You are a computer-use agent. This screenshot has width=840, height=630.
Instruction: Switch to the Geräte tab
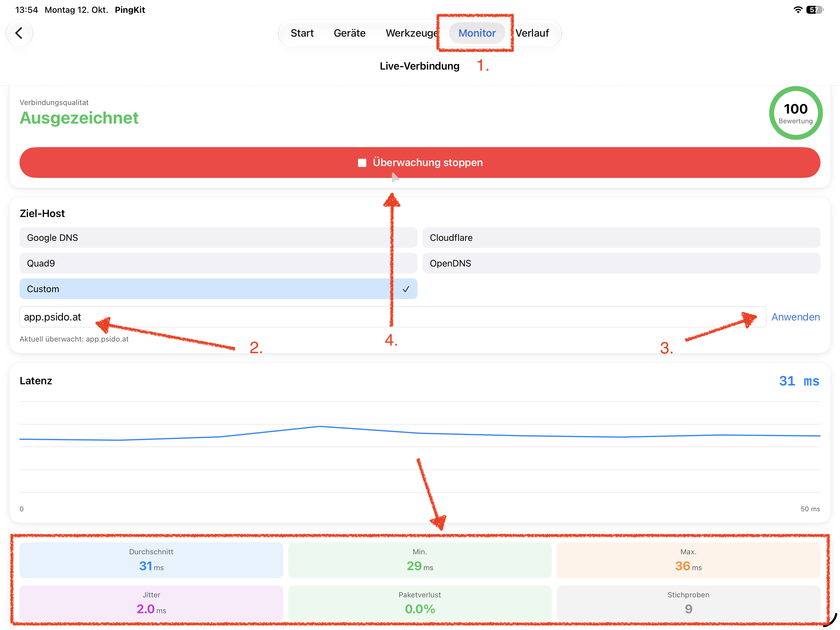349,33
